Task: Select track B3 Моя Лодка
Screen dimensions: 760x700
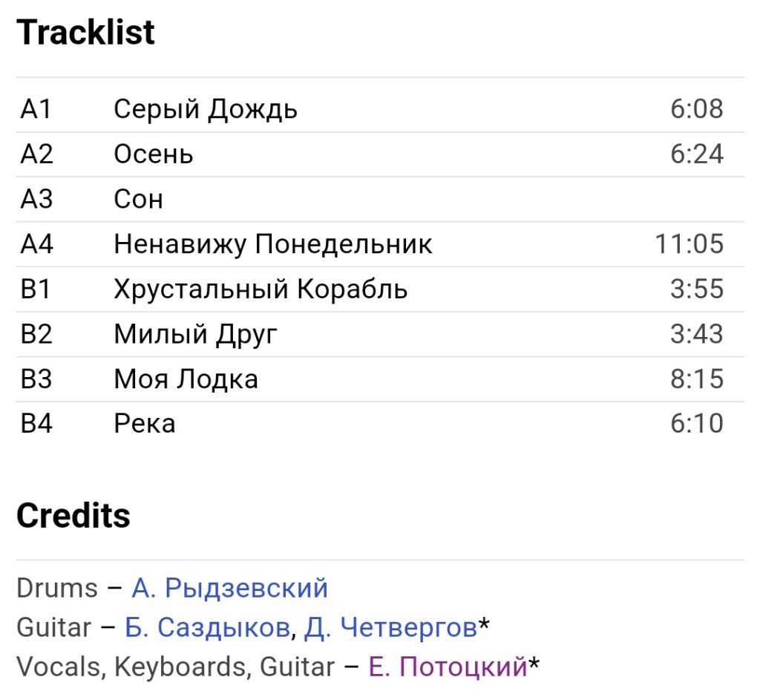Action: coord(380,379)
